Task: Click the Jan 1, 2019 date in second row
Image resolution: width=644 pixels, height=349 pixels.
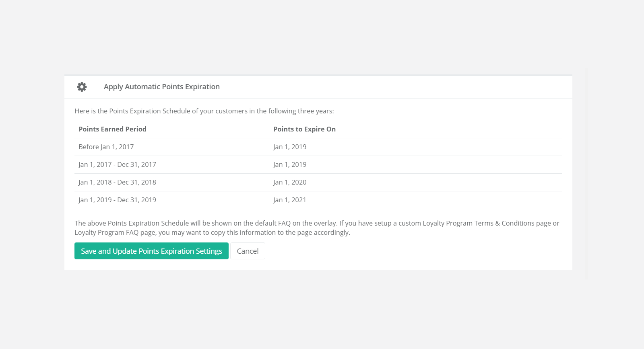Action: tap(290, 164)
